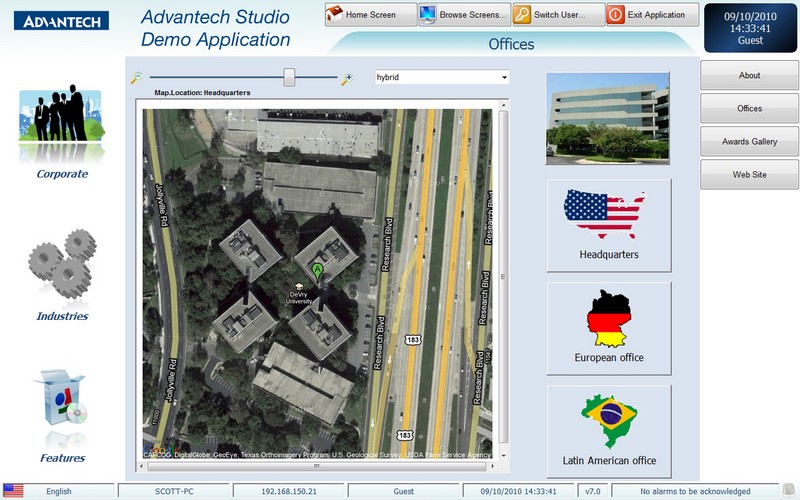The width and height of the screenshot is (800, 500).
Task: Click the DeVry University map label icon
Action: [x=299, y=287]
